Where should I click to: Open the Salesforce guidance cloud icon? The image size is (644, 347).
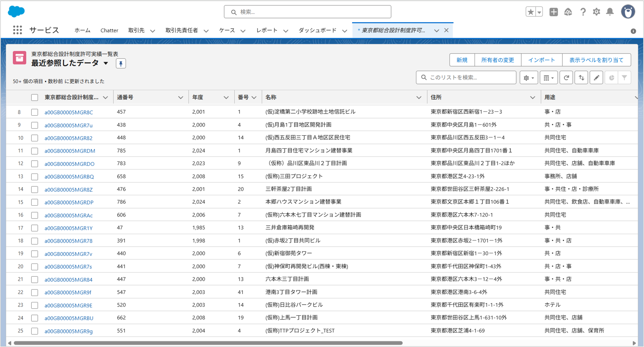[x=568, y=12]
